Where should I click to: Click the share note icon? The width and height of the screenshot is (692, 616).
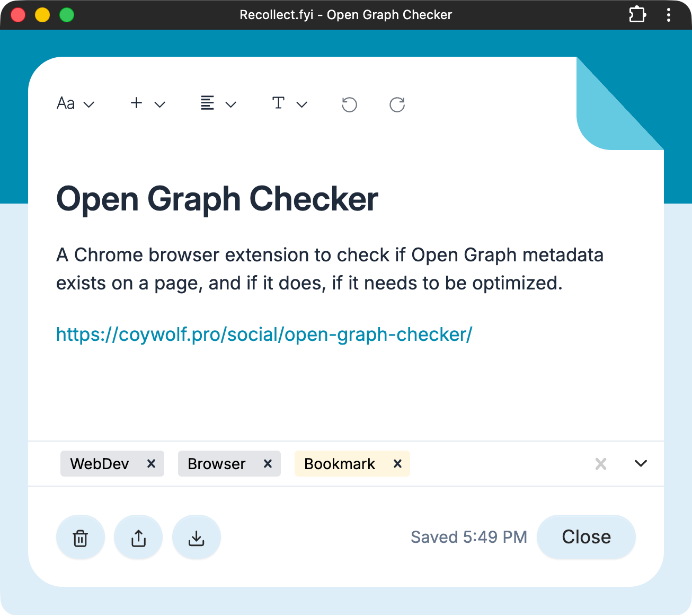click(138, 538)
